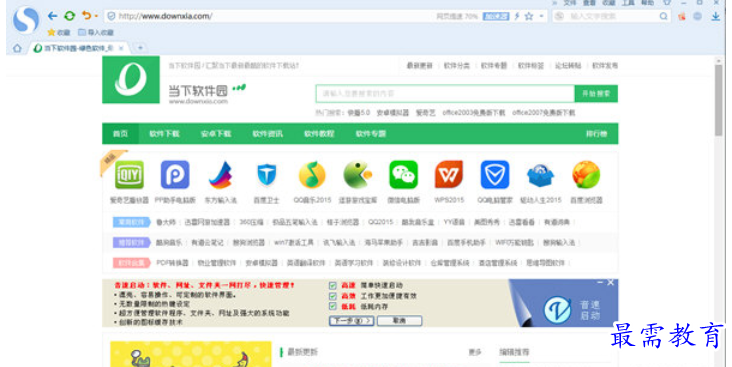Open the win7激活工具 link

(294, 243)
